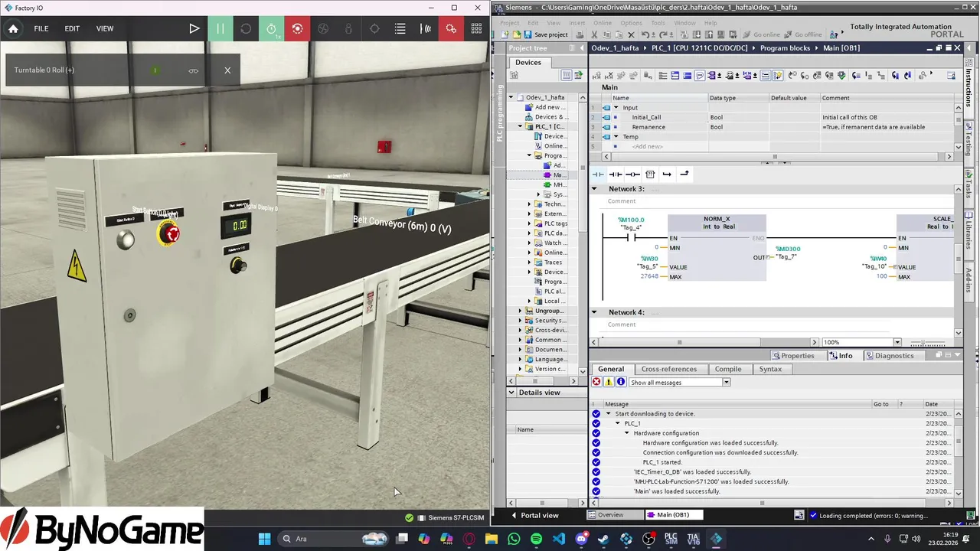Open the Factory IO VIEW menu
This screenshot has height=551, width=980.
(x=105, y=28)
